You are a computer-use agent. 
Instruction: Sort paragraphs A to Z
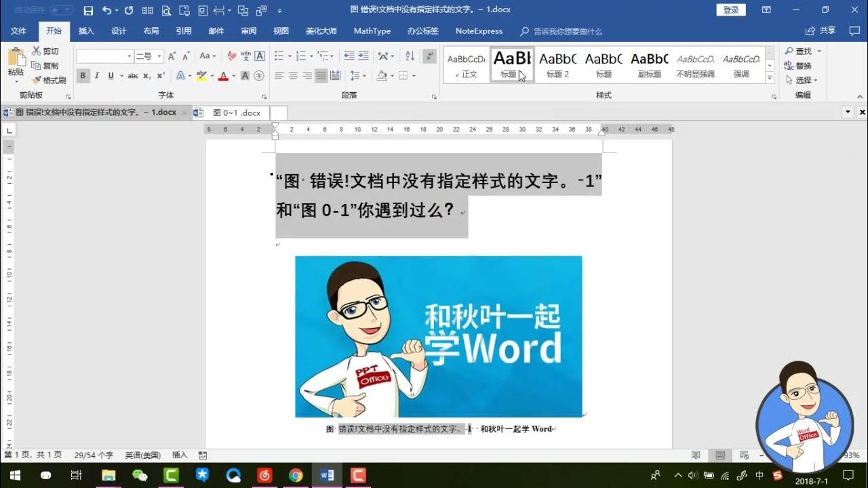click(410, 56)
